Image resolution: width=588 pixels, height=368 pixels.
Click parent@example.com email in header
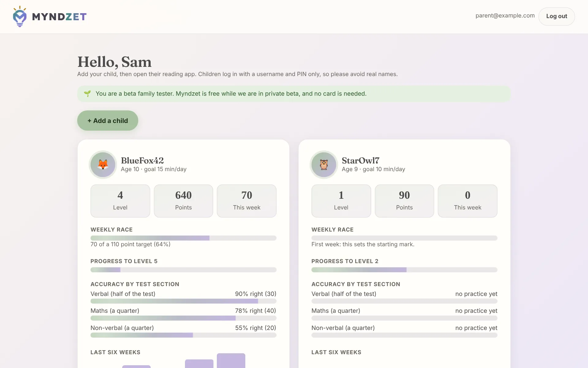click(505, 16)
